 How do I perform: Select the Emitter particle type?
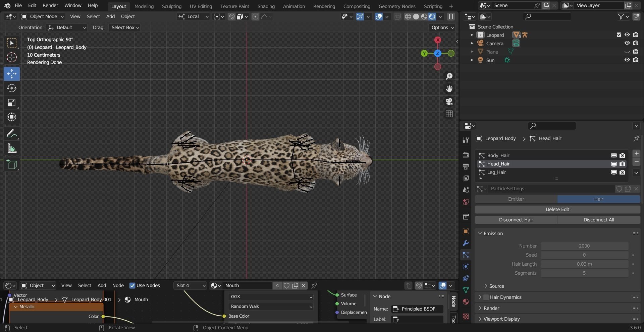[516, 199]
